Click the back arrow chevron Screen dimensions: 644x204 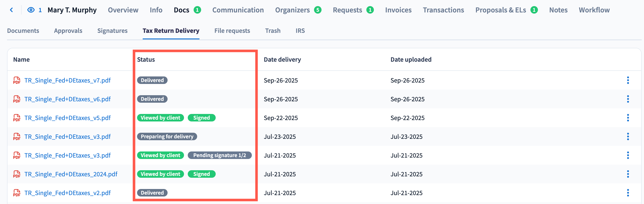11,10
